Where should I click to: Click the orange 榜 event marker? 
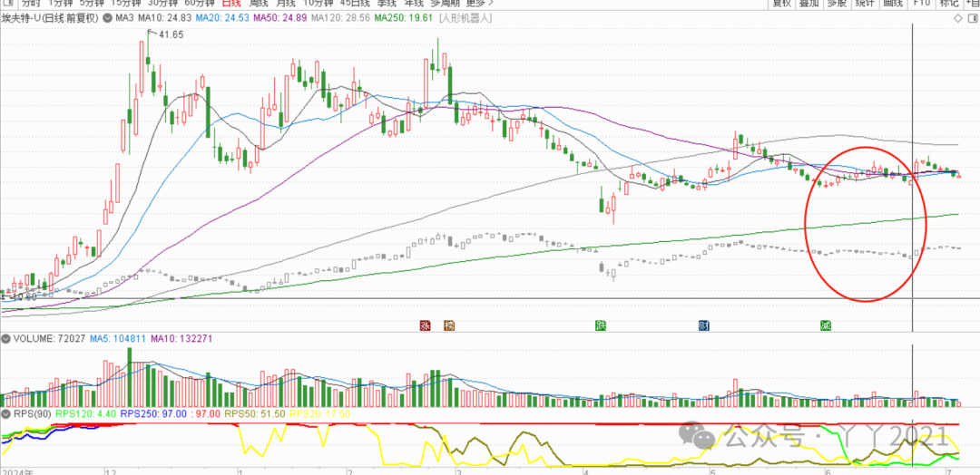449,325
